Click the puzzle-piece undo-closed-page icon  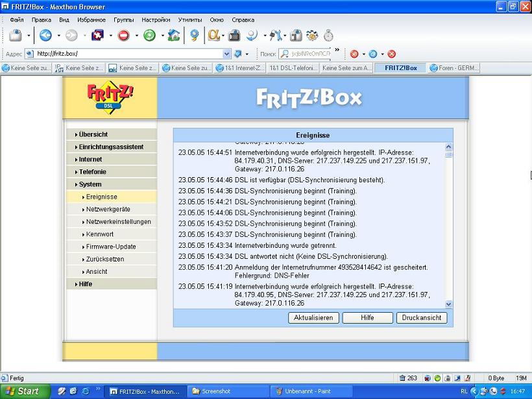point(98,35)
